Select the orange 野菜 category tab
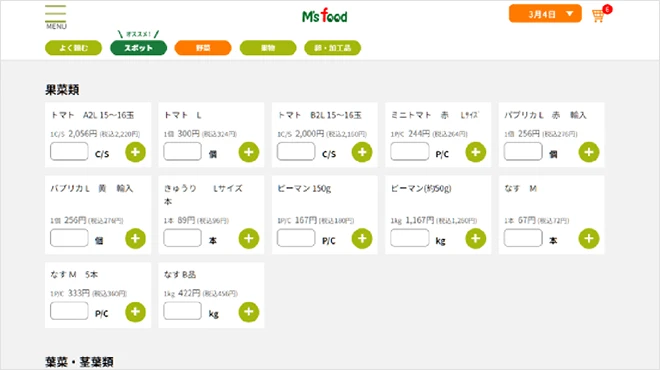The image size is (660, 370). click(x=203, y=48)
